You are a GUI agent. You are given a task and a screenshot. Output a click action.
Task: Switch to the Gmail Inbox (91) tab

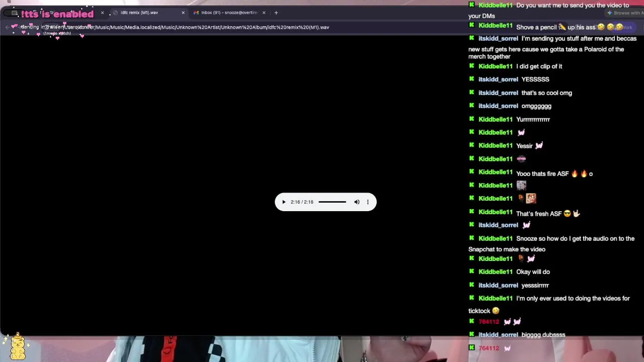(x=229, y=13)
